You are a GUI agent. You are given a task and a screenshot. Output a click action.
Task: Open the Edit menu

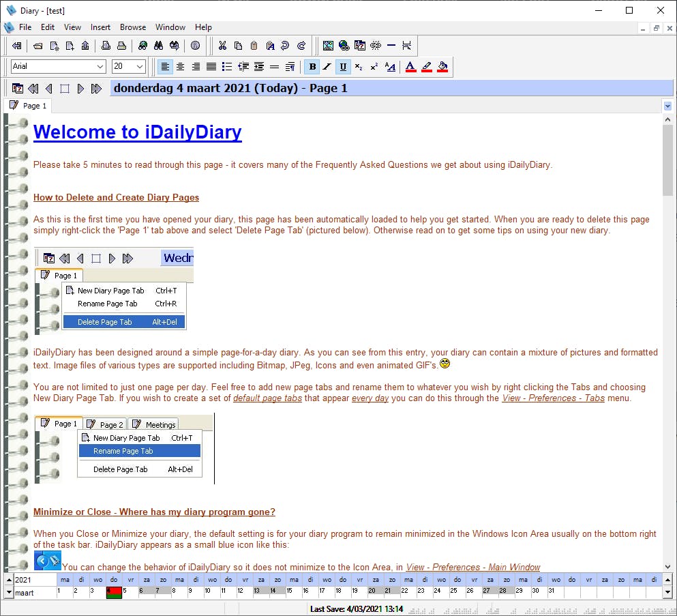click(48, 27)
